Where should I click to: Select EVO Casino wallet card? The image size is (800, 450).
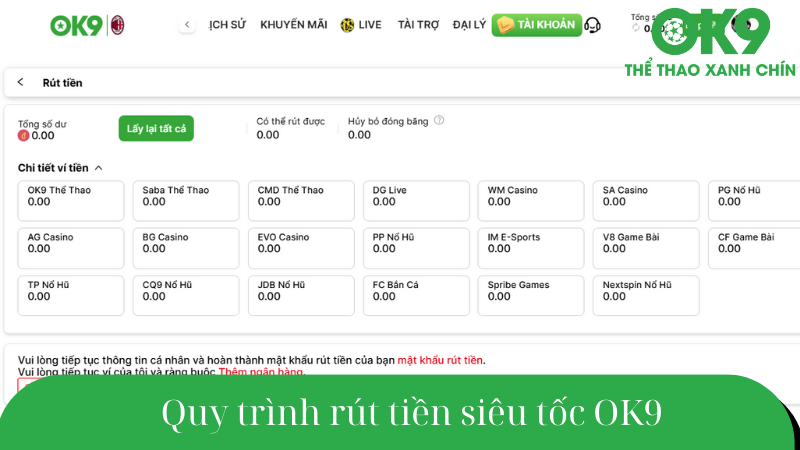[x=301, y=248]
